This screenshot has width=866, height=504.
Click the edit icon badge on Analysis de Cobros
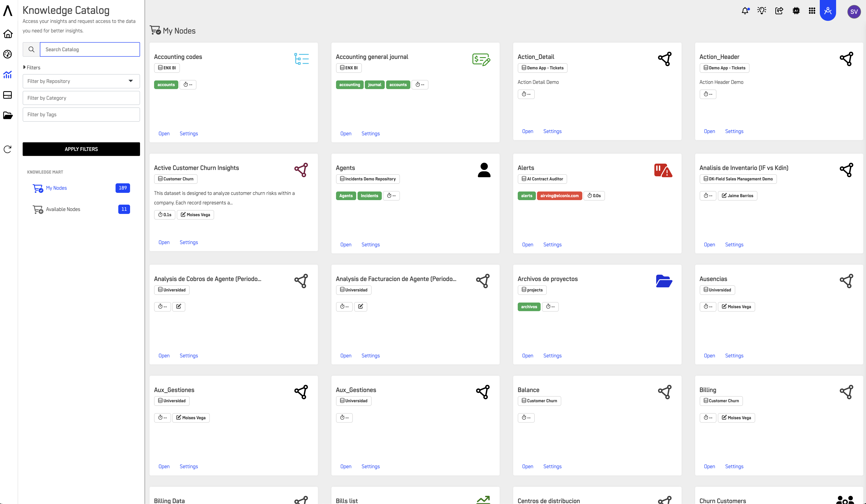tap(179, 307)
